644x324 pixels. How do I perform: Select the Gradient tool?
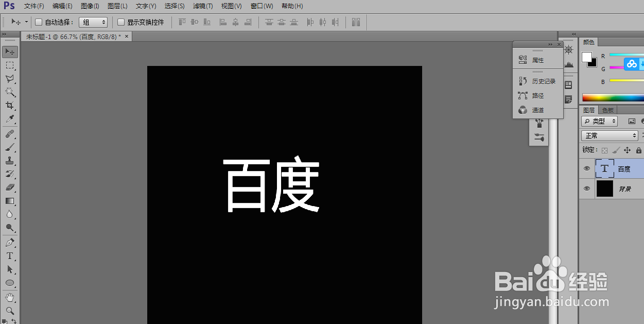tap(10, 201)
